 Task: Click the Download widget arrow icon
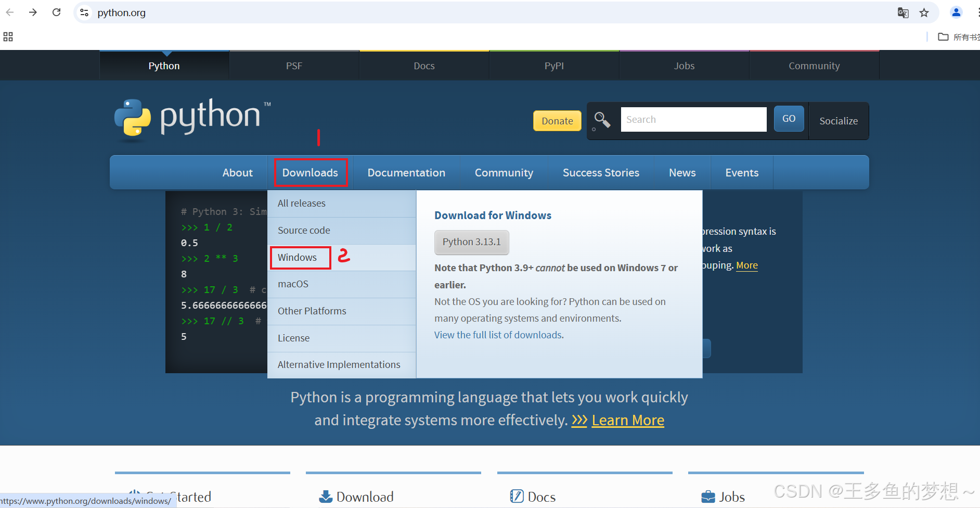[326, 497]
